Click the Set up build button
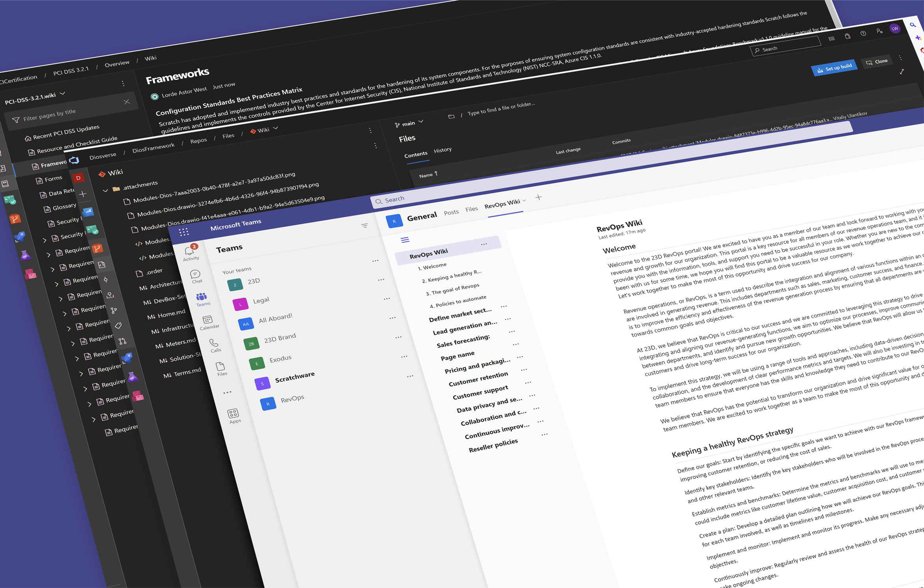Viewport: 924px width, 588px height. [x=834, y=68]
